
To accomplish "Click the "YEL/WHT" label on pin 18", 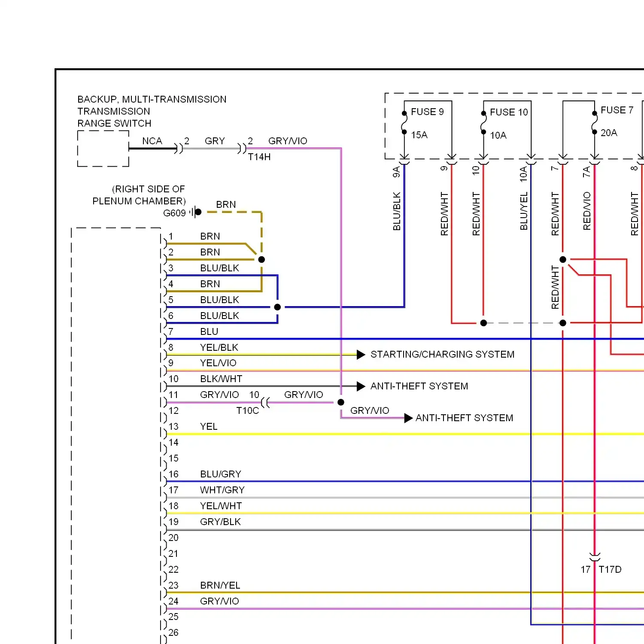I will (x=221, y=506).
